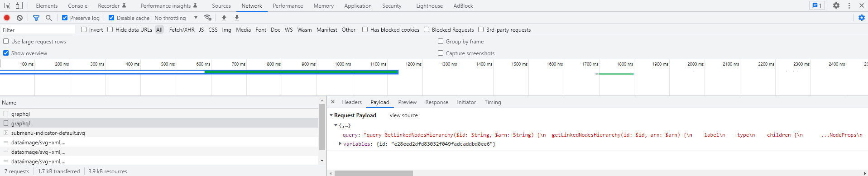Activate the inspect element picker icon
Screen dimensions: 868x176
(x=7, y=5)
